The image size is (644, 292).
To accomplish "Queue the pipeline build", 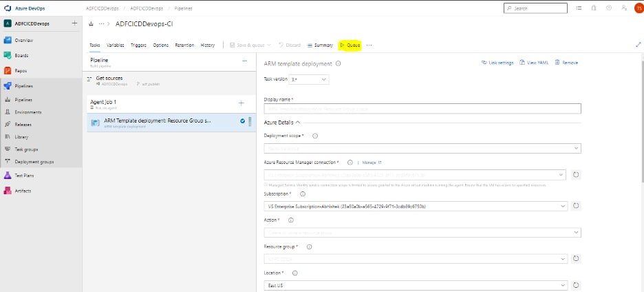I will (x=350, y=45).
